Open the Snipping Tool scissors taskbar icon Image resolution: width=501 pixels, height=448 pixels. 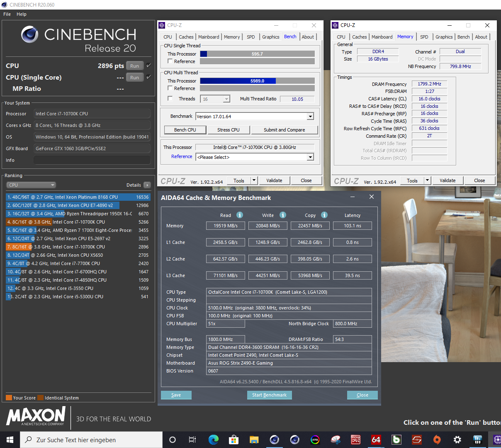(336, 440)
